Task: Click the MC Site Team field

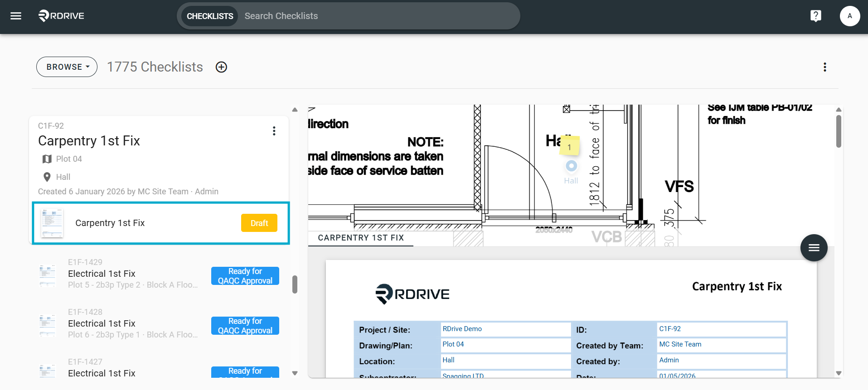Action: (722, 345)
